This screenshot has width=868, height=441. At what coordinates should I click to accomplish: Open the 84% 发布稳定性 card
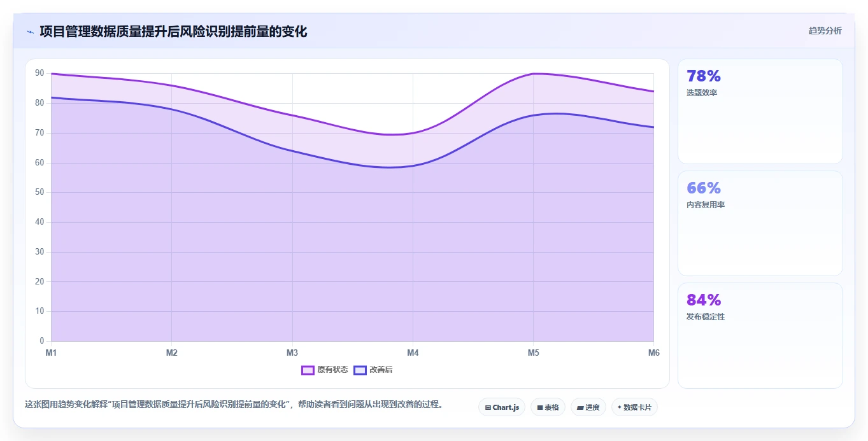(760, 335)
